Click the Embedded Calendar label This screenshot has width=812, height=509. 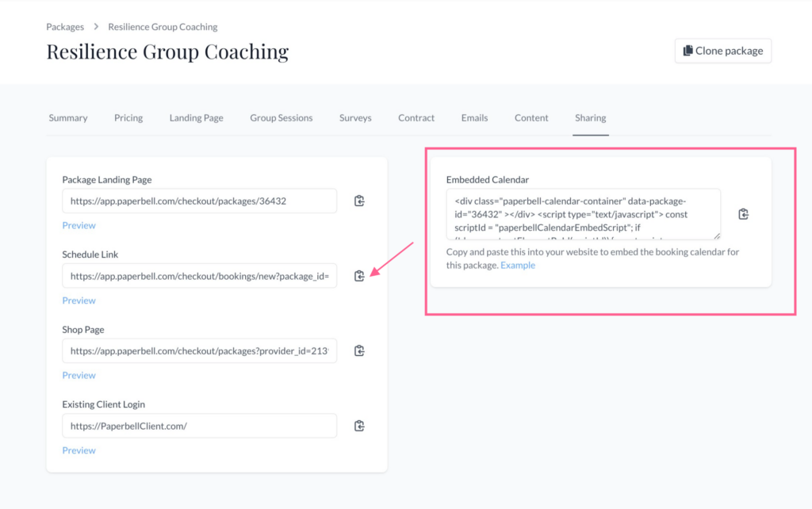click(488, 180)
